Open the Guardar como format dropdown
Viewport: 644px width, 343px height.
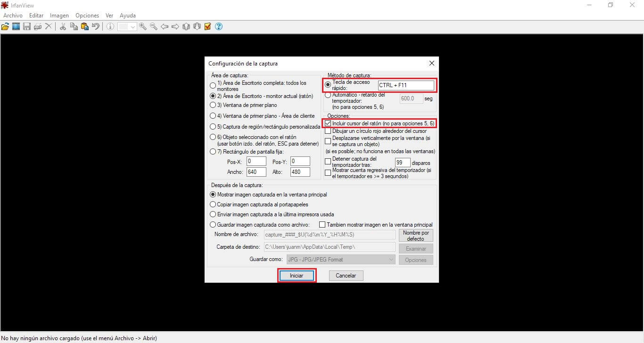(x=340, y=260)
